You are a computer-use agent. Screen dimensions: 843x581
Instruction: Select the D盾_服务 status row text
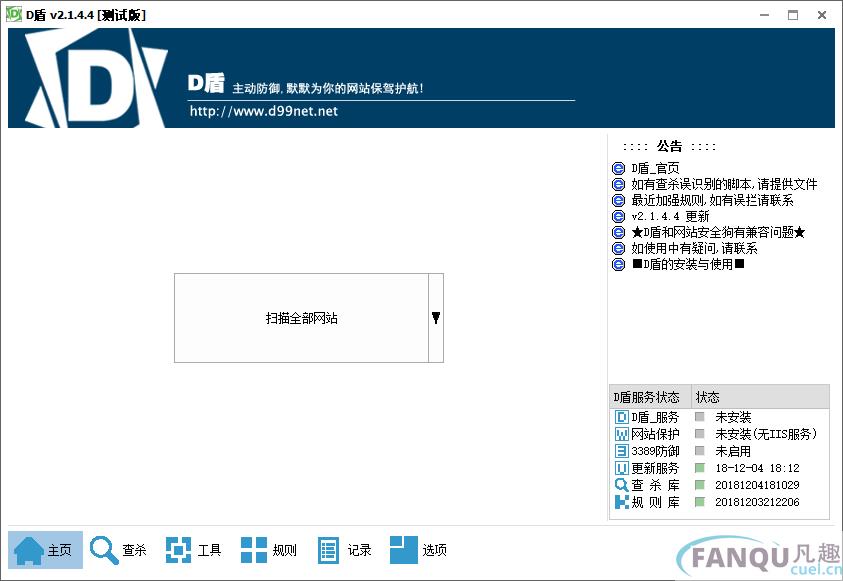tap(655, 417)
